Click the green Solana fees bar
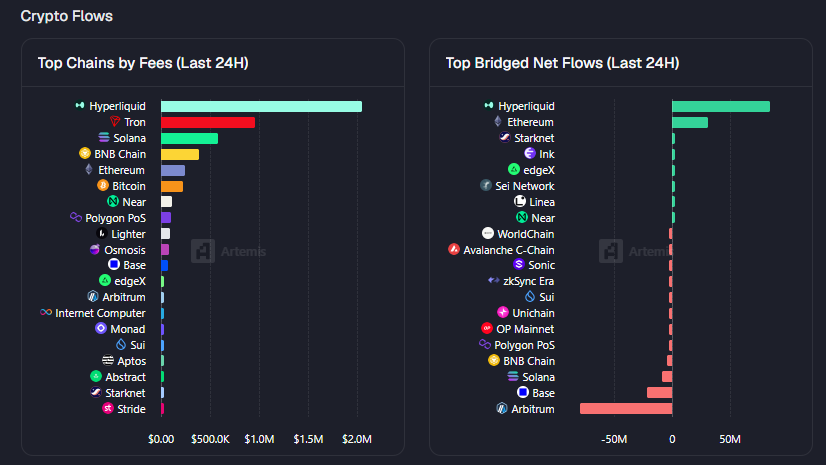Viewport: 826px width, 465px height. click(x=190, y=138)
